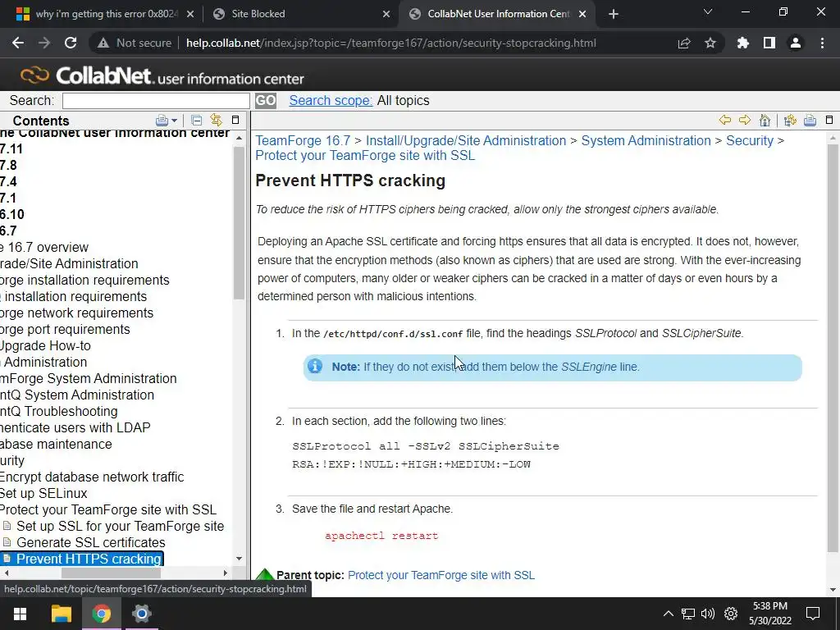Click GO search button
The image size is (840, 630).
coord(266,101)
